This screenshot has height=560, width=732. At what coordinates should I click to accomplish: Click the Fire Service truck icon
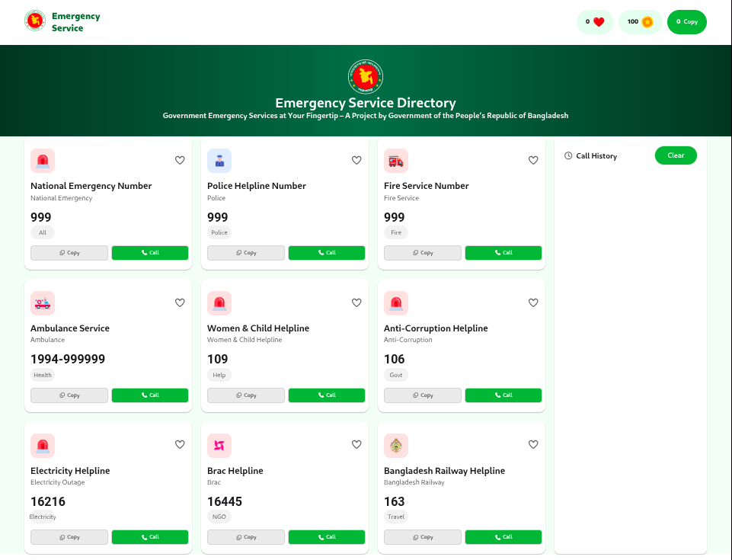396,161
